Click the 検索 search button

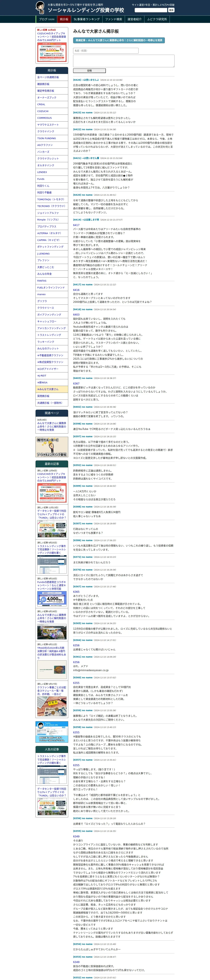171,10
